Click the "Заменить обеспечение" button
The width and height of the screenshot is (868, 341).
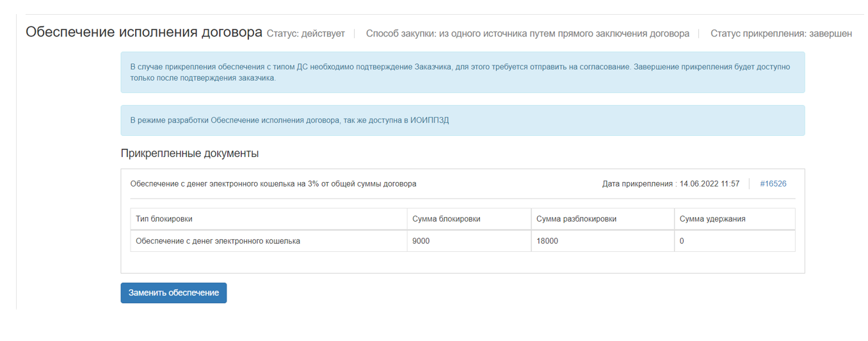pos(173,293)
